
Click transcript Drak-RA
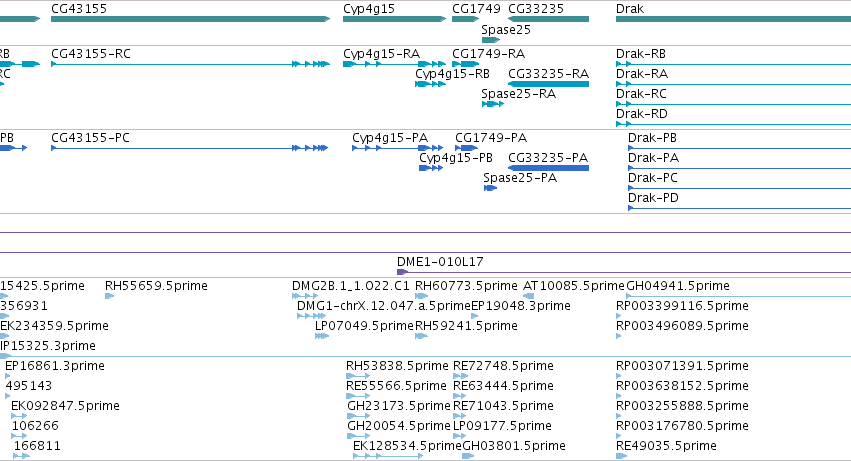733,84
